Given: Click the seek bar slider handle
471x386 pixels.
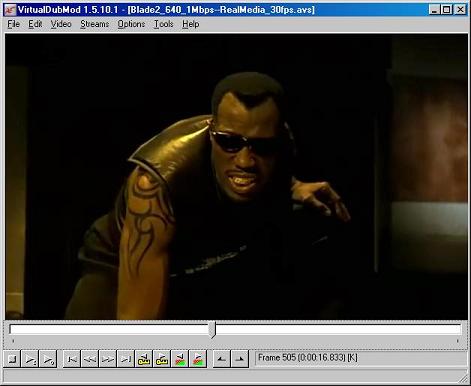Looking at the screenshot, I should [x=213, y=330].
